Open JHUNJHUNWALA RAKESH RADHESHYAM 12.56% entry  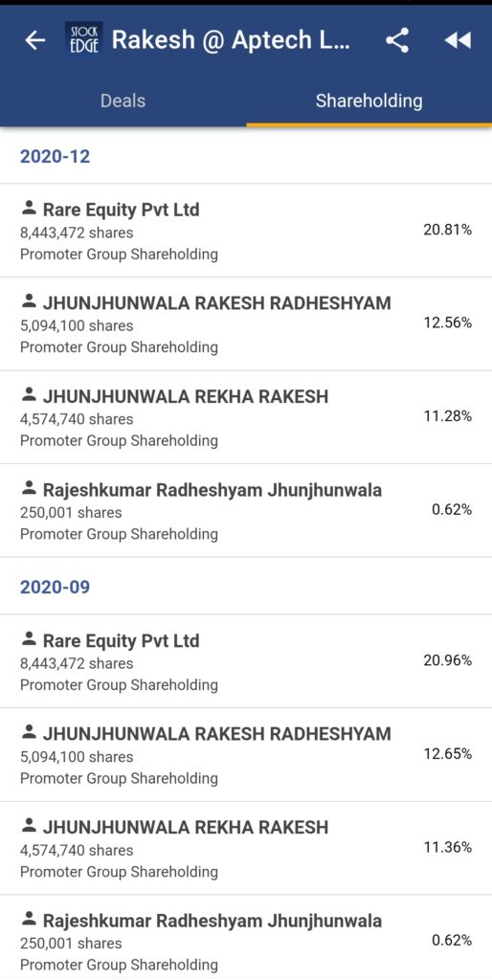click(246, 323)
